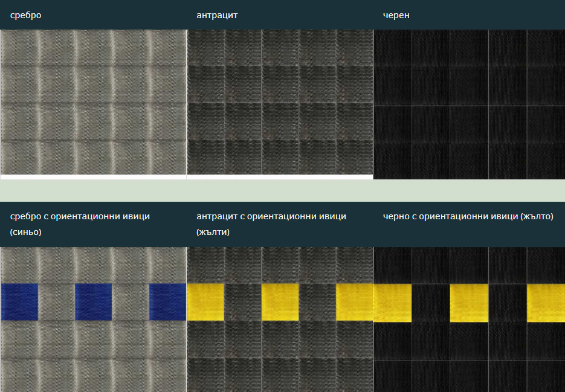
Task: Click the сребро с ориентационни ивици label
Action: pos(80,216)
